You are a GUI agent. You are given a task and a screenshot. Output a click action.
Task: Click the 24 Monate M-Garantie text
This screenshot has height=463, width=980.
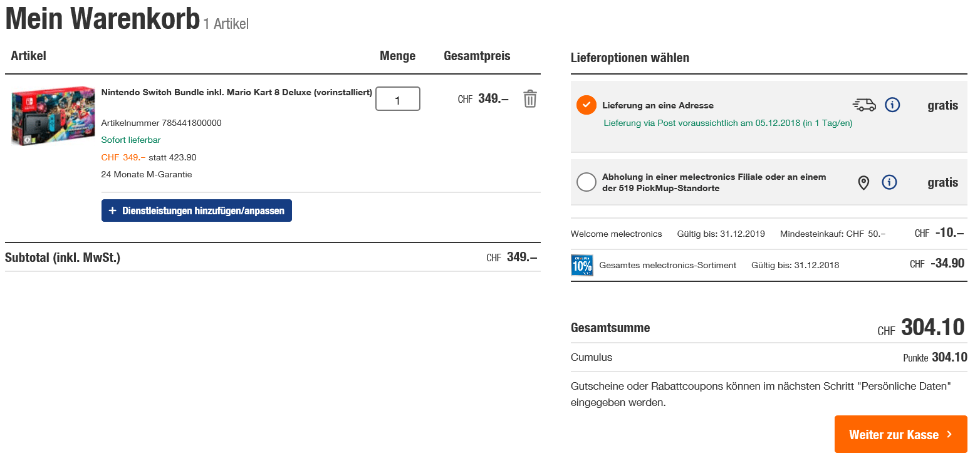pyautogui.click(x=146, y=174)
